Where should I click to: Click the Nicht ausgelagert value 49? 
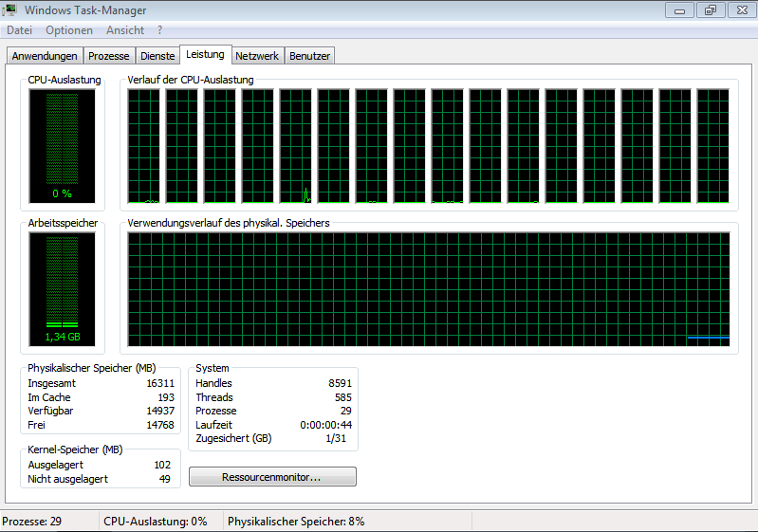[165, 479]
